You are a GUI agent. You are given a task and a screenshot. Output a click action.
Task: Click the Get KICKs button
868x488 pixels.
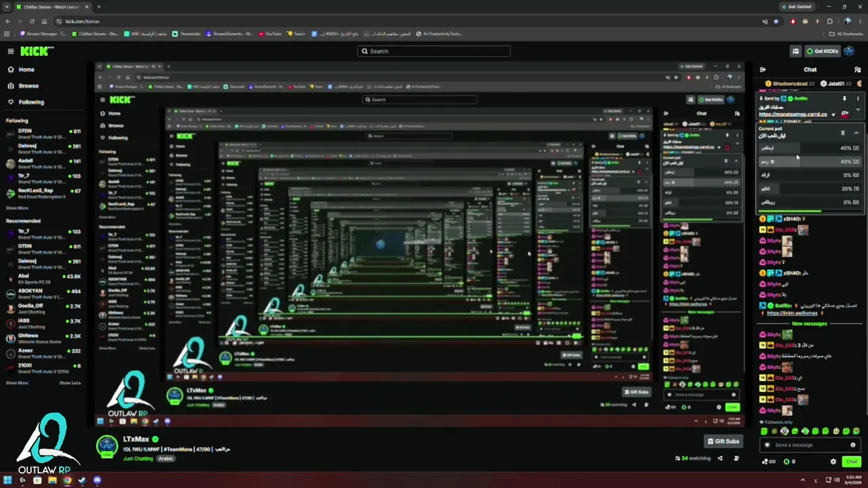click(x=823, y=51)
